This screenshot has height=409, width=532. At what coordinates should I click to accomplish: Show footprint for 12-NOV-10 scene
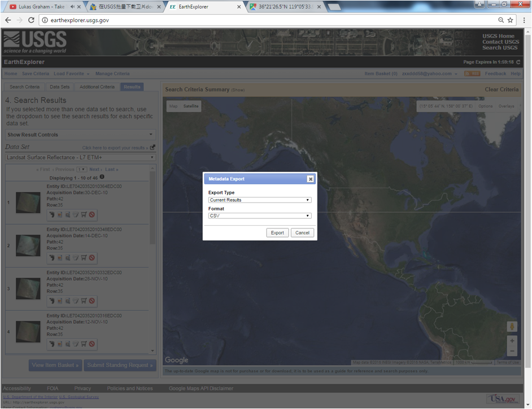pyautogui.click(x=51, y=344)
